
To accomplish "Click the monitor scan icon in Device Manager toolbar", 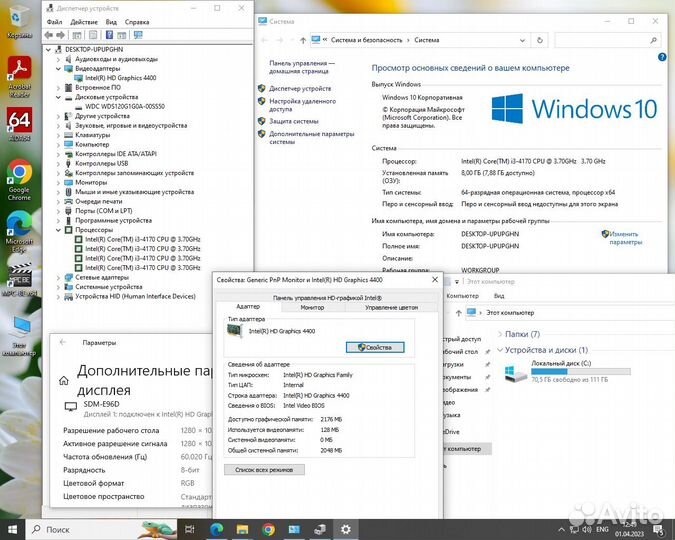I will point(138,35).
